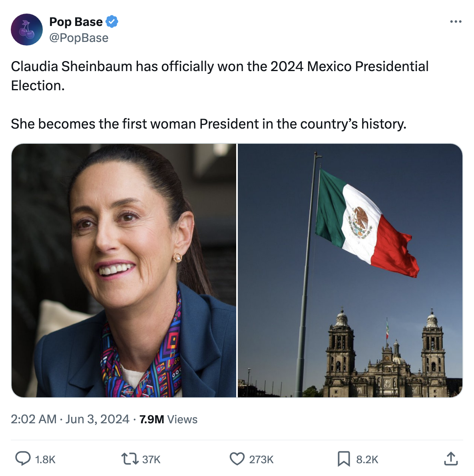474x476 pixels.
Task: Open the Pop Base profile avatar
Action: pyautogui.click(x=27, y=30)
